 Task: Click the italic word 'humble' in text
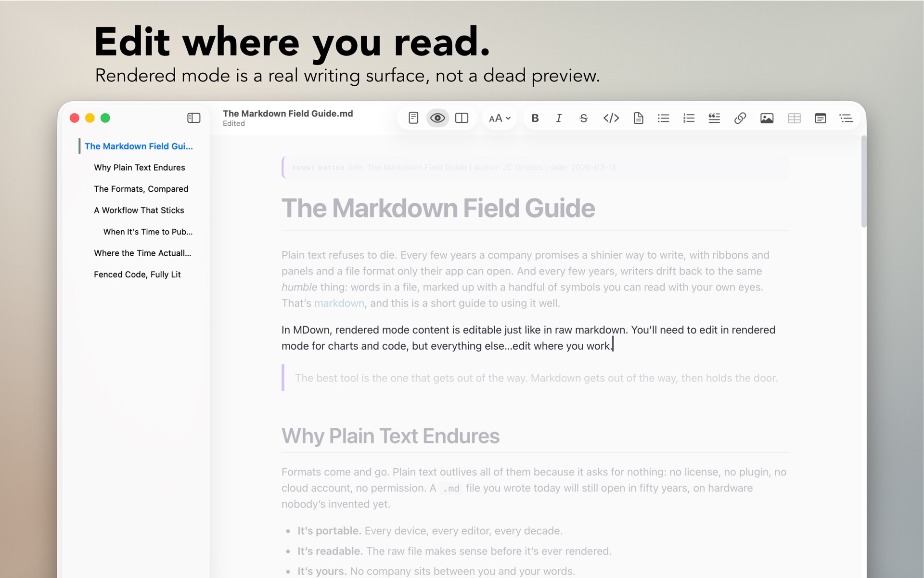point(299,287)
